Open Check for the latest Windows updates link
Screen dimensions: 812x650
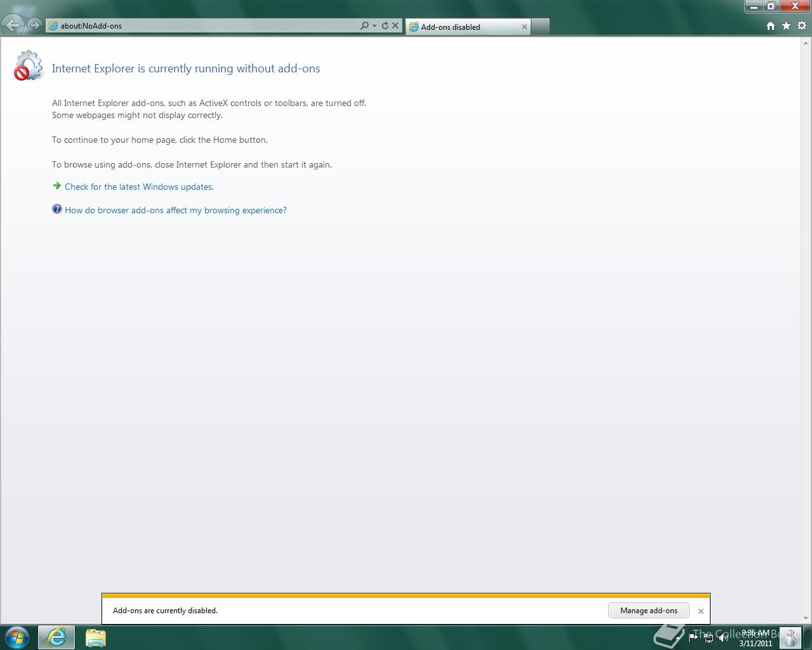pyautogui.click(x=139, y=187)
